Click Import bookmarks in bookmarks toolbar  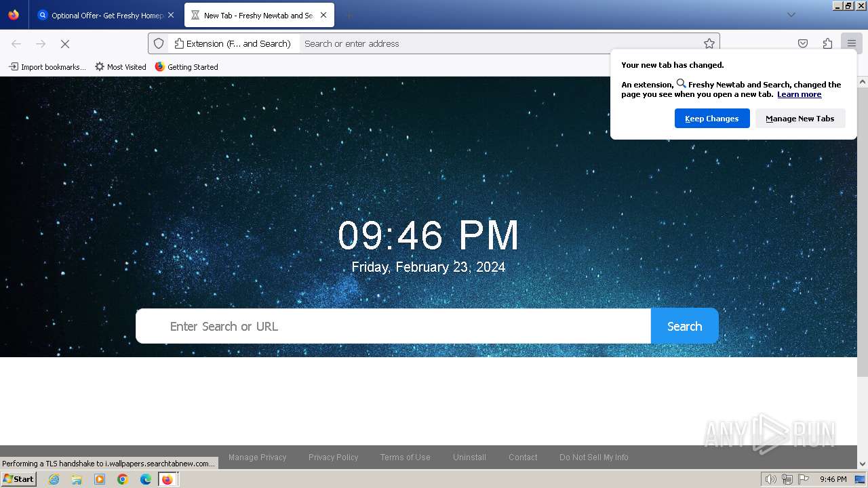click(47, 66)
